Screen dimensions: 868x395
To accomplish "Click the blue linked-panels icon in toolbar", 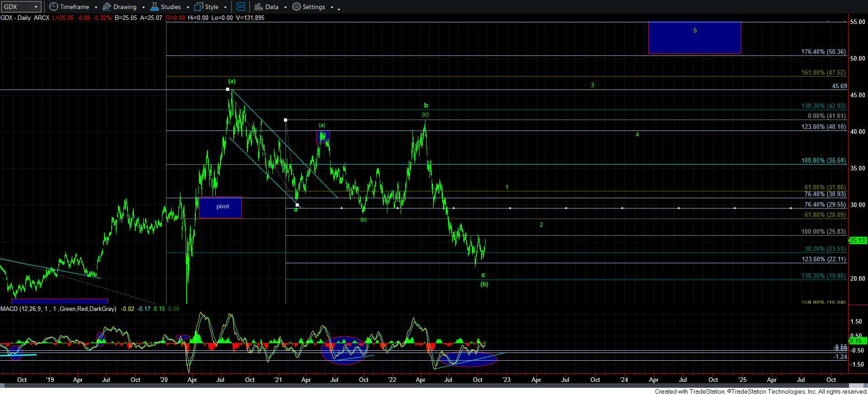I will point(241,7).
